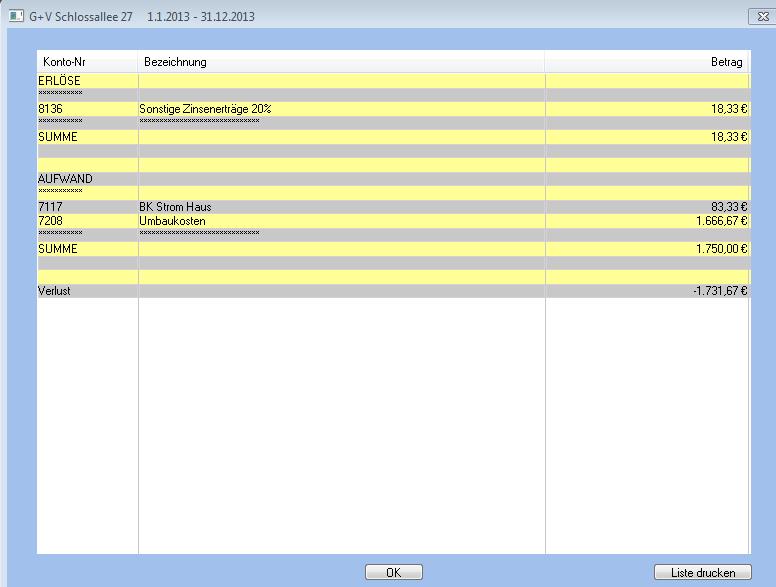Click the window icon in title bar

pos(15,17)
